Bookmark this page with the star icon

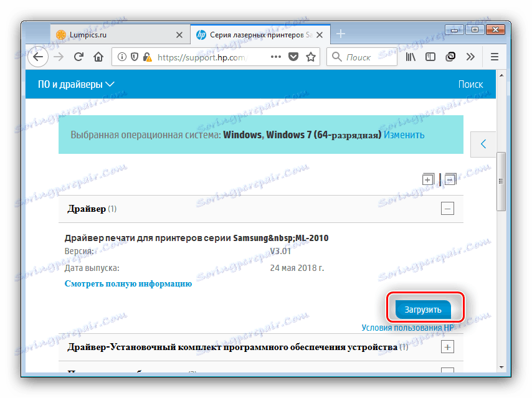pyautogui.click(x=311, y=57)
